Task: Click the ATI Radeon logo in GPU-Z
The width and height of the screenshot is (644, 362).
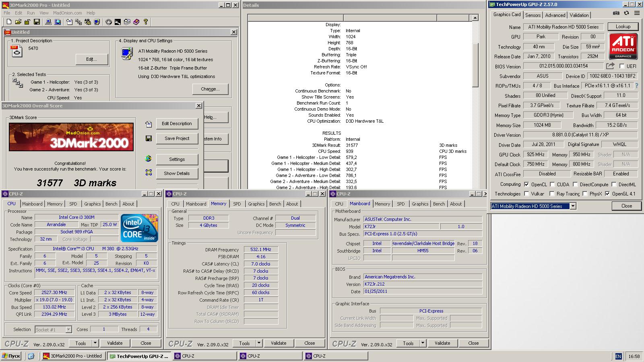Action: [623, 46]
